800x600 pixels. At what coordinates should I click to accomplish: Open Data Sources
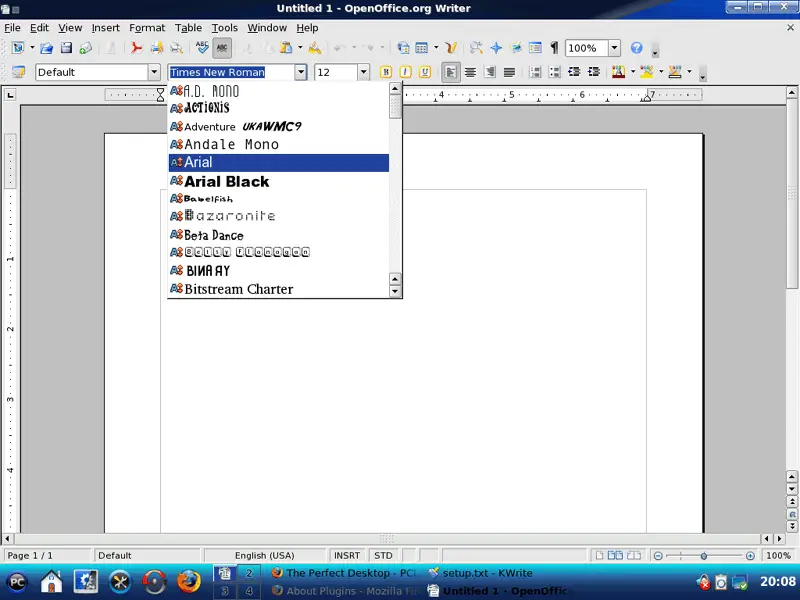535,48
